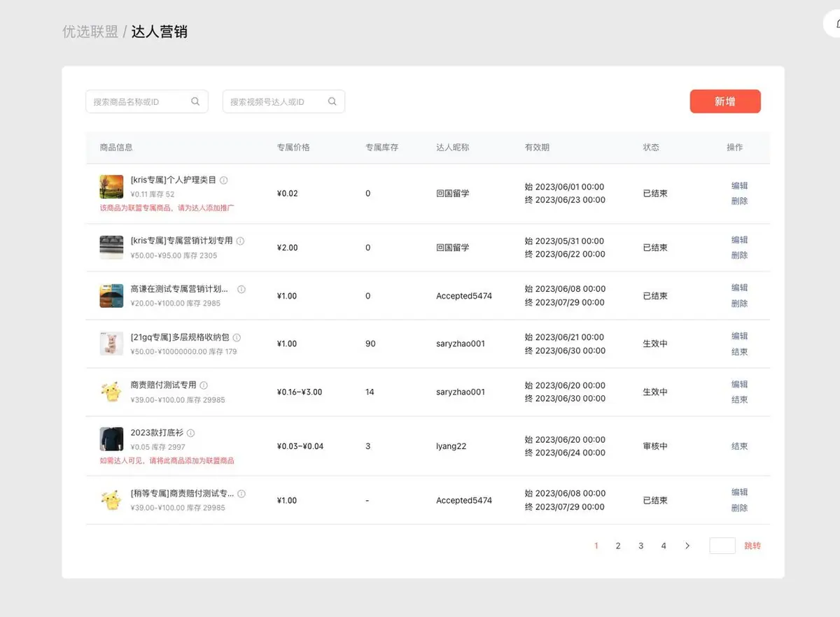Screen dimensions: 840x617
Task: Click 编辑 for [稍等专属]商责赔付测试专 row
Action: 739,492
